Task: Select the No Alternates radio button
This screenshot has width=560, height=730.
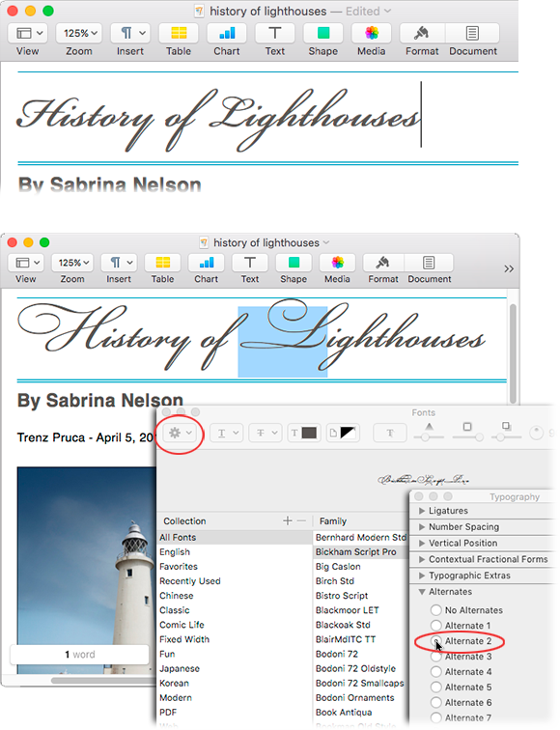Action: click(x=435, y=610)
